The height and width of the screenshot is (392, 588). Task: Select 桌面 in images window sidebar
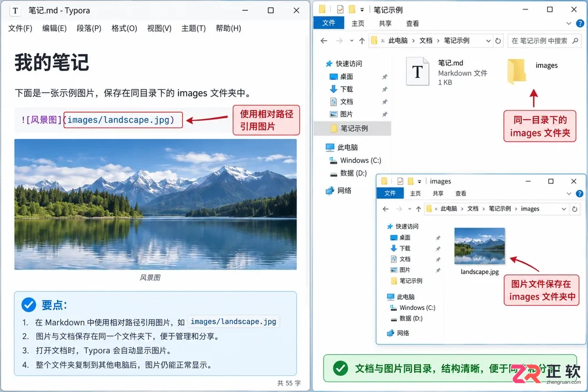click(400, 237)
